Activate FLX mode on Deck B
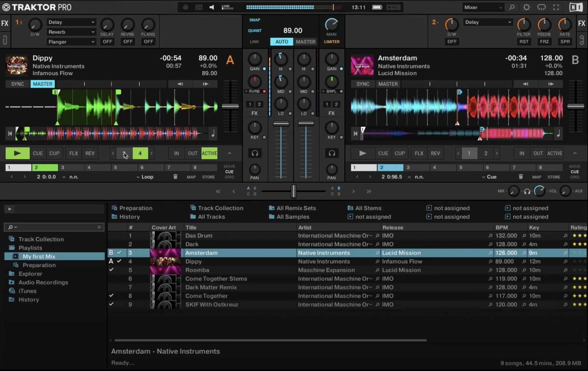This screenshot has height=371, width=588. 418,153
